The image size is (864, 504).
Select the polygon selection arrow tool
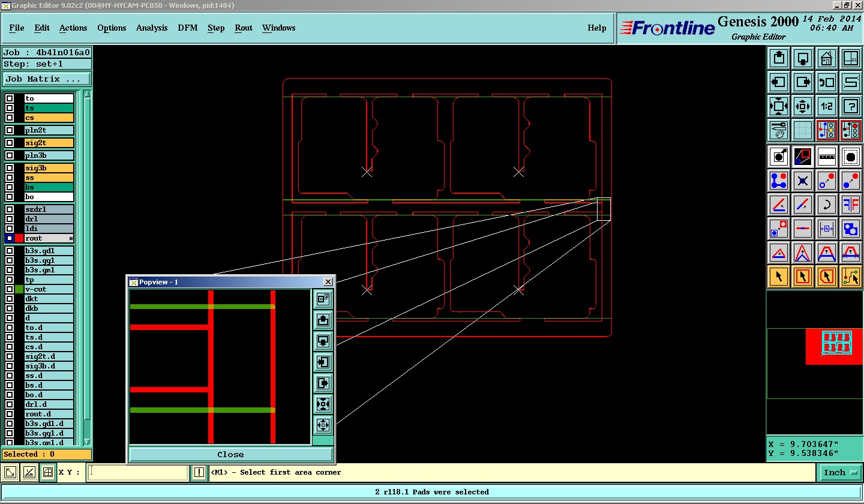(x=827, y=277)
